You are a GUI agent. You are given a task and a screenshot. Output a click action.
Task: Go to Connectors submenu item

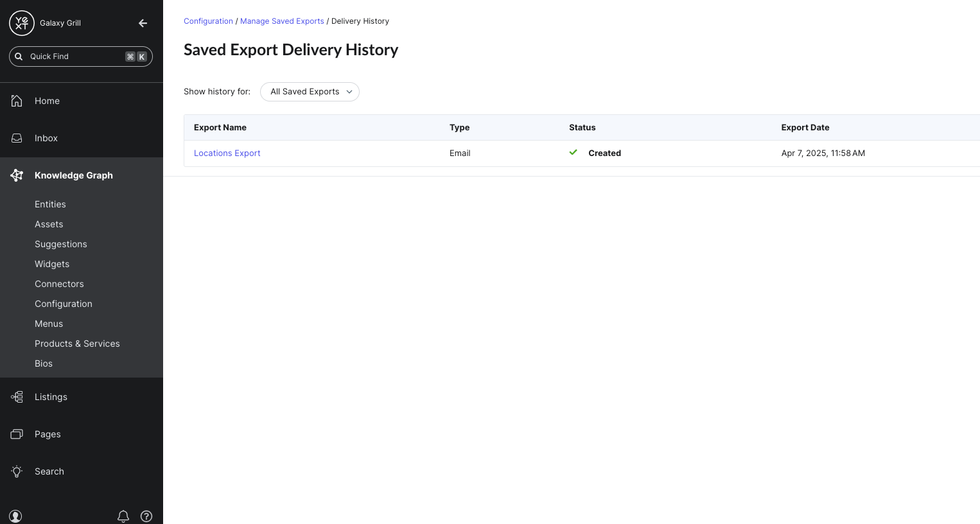[59, 284]
